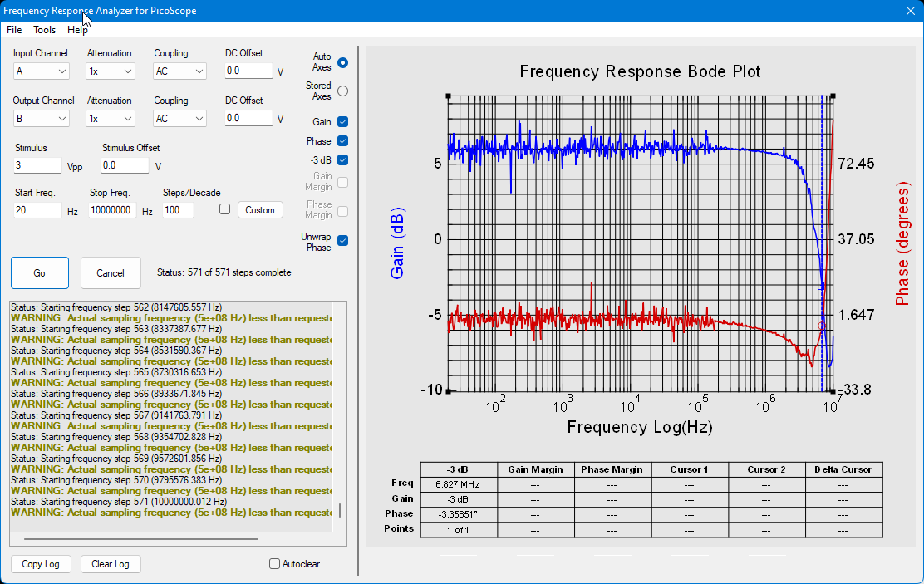Image resolution: width=924 pixels, height=584 pixels.
Task: Disable the -3 dB marker checkbox
Action: click(x=342, y=159)
